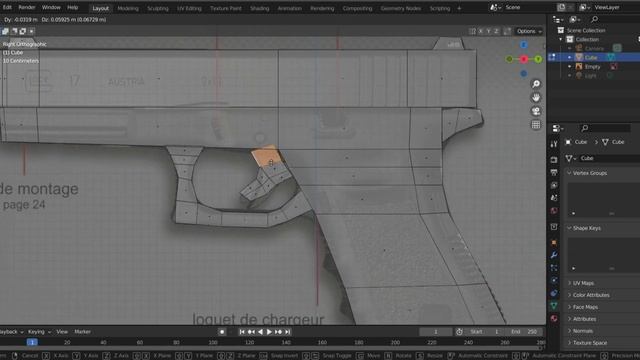The height and width of the screenshot is (360, 640).
Task: Expand the Attributes panel
Action: (569, 319)
